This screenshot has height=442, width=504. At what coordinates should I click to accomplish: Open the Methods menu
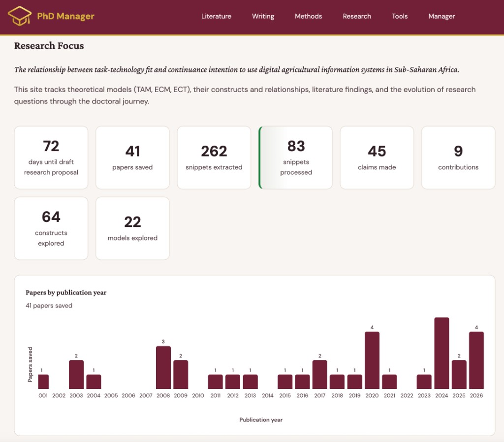(x=308, y=16)
